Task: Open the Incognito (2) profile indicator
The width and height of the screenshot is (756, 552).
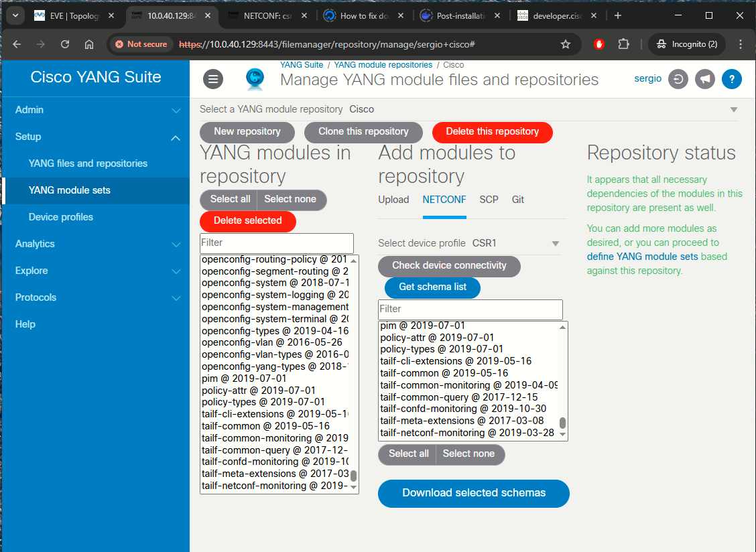Action: pyautogui.click(x=686, y=44)
